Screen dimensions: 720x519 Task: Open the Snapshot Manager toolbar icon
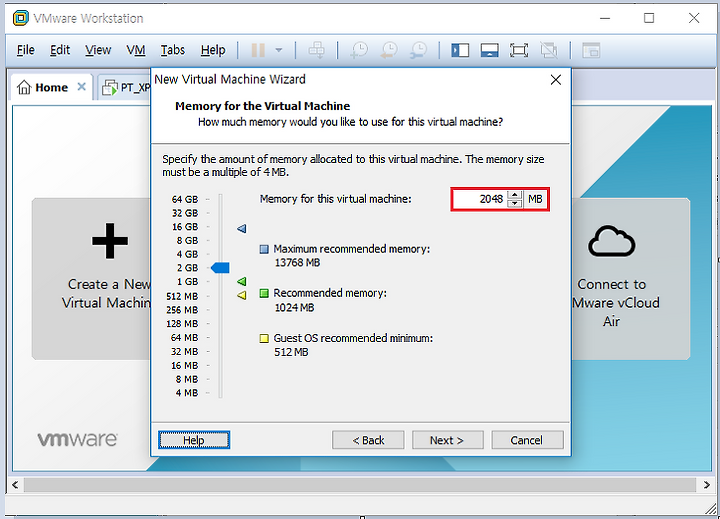pos(418,50)
